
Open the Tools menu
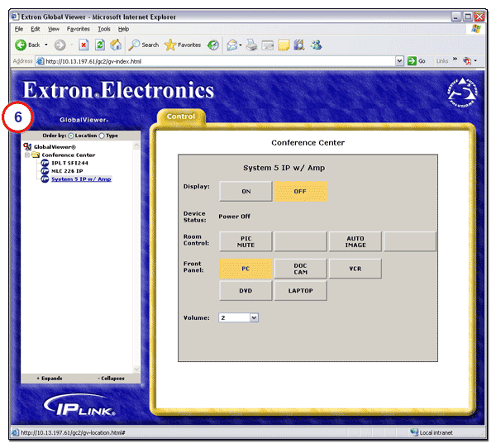(104, 29)
